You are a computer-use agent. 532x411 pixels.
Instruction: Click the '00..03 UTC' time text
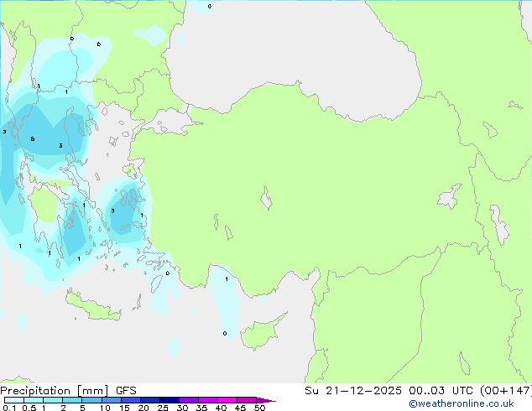click(x=439, y=391)
